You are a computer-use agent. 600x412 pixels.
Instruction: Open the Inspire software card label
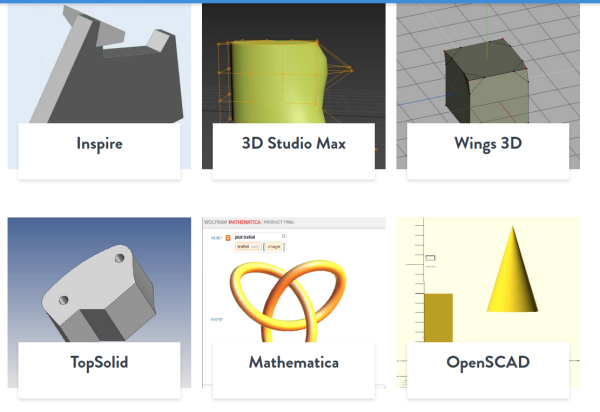pos(99,143)
